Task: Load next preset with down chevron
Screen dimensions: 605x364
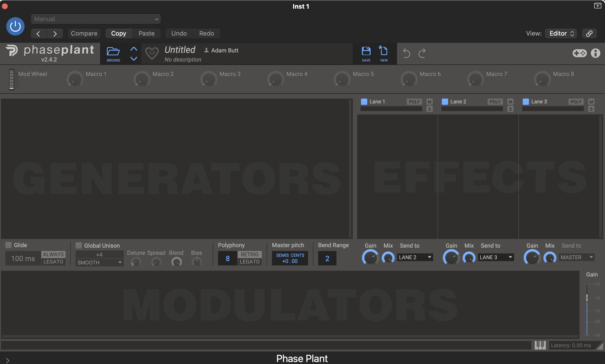Action: [x=134, y=58]
